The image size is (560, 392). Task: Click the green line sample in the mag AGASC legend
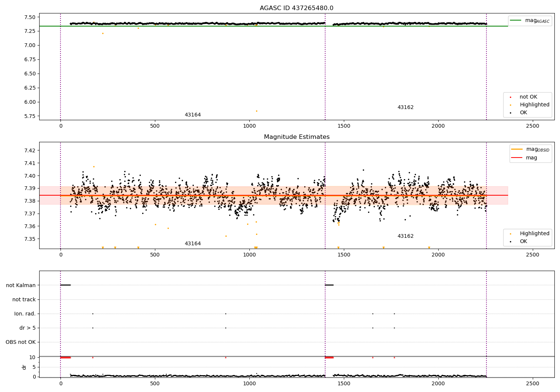coord(516,21)
